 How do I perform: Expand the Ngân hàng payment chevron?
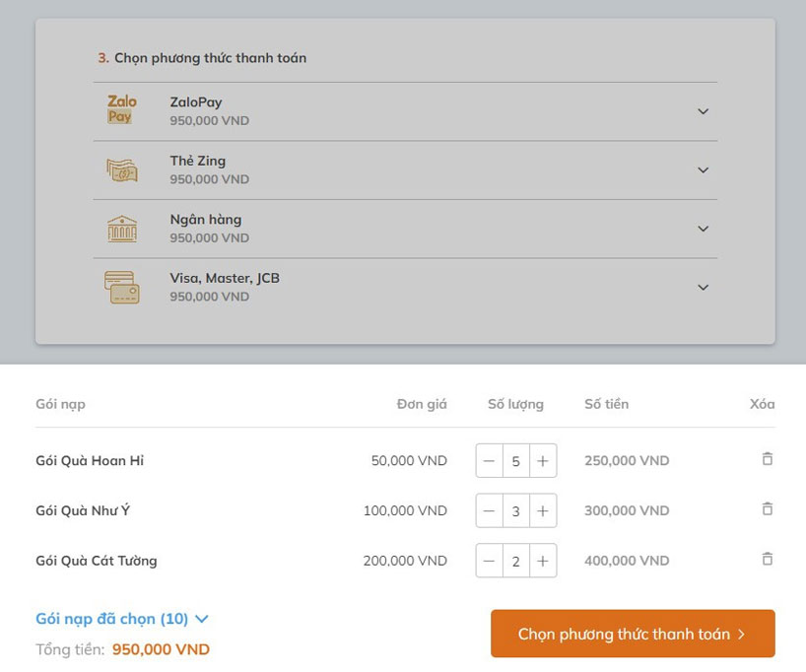(703, 229)
